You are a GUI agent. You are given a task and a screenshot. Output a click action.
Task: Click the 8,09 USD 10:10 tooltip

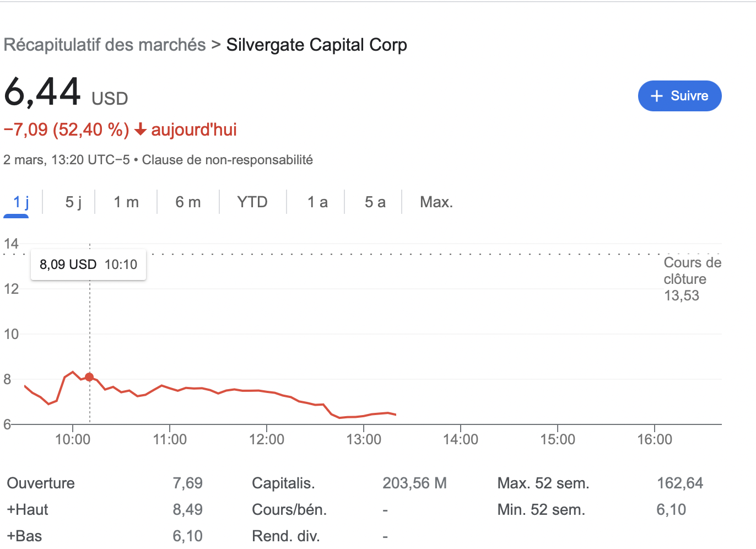pyautogui.click(x=88, y=265)
